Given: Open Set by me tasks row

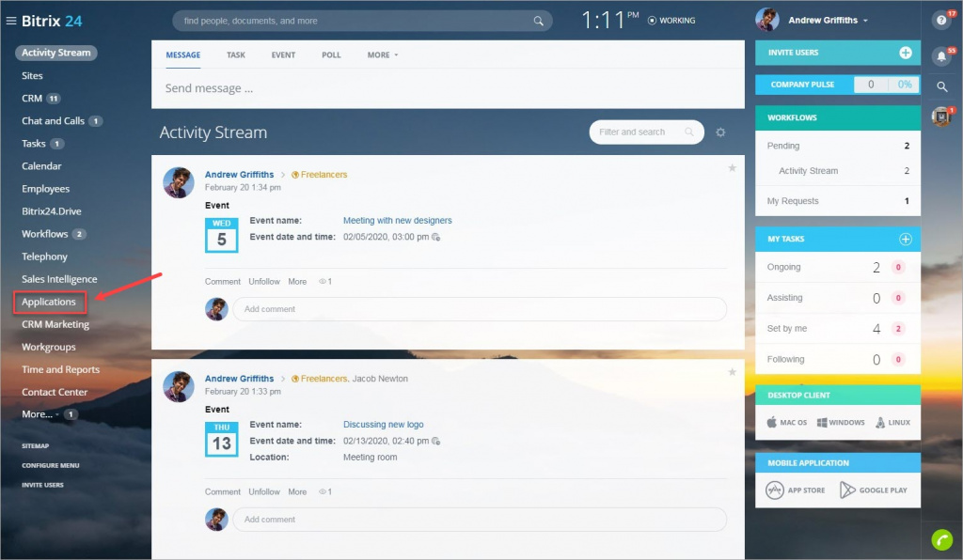Looking at the screenshot, I should [x=838, y=329].
